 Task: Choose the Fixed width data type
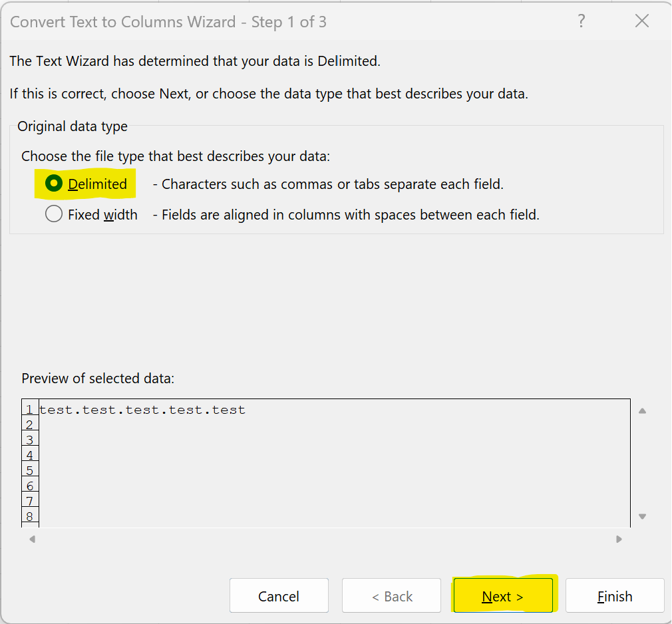click(x=55, y=214)
